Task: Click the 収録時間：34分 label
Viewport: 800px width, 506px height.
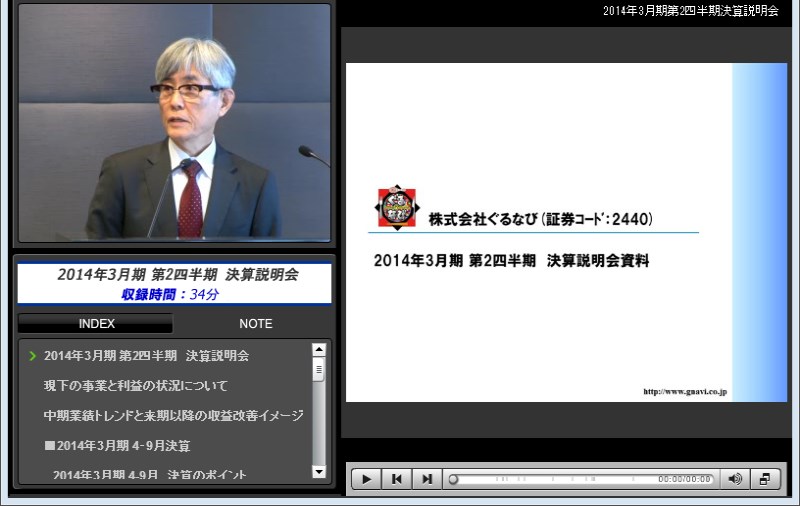Action: click(170, 294)
